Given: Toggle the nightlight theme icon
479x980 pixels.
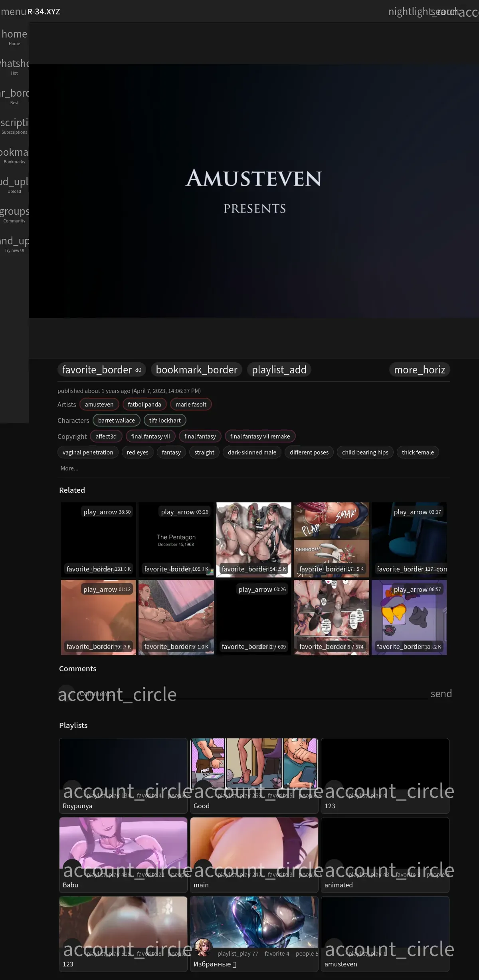Looking at the screenshot, I should (411, 12).
